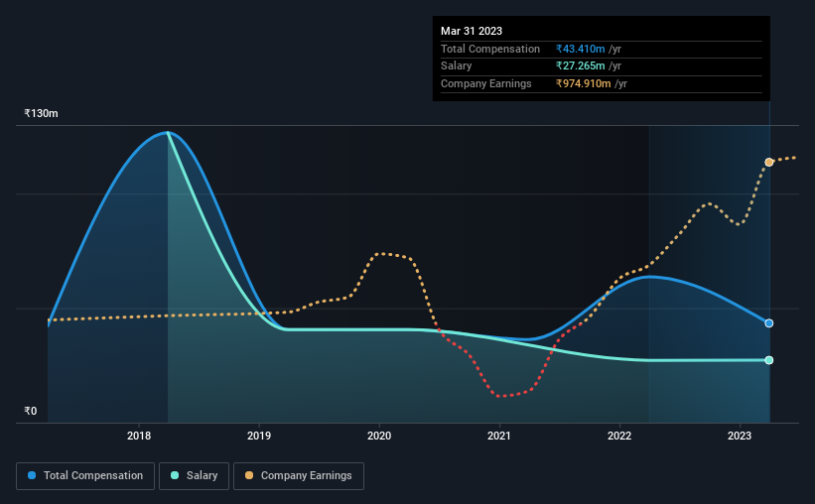Click the blue Total Compensation data point
Viewport: 815px width, 504px height.
point(768,323)
